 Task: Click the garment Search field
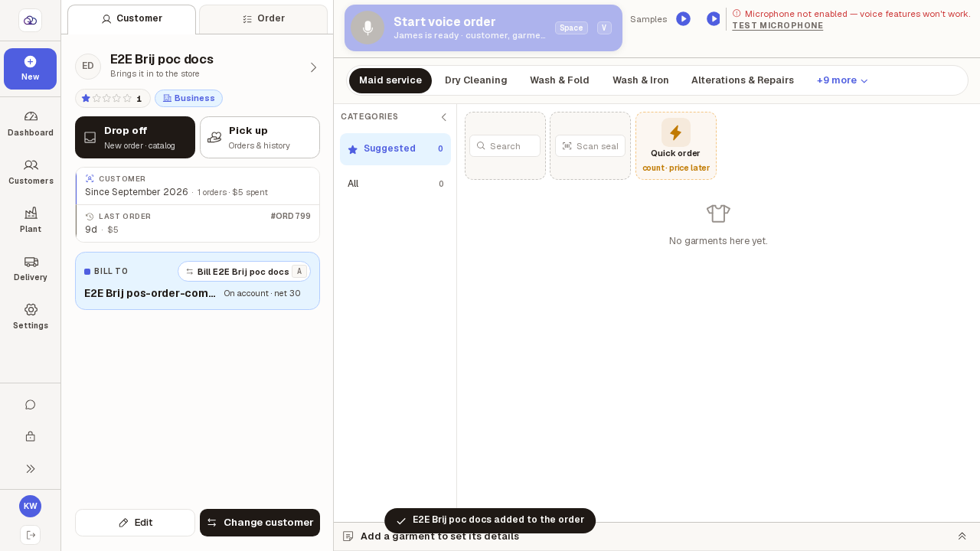click(505, 146)
